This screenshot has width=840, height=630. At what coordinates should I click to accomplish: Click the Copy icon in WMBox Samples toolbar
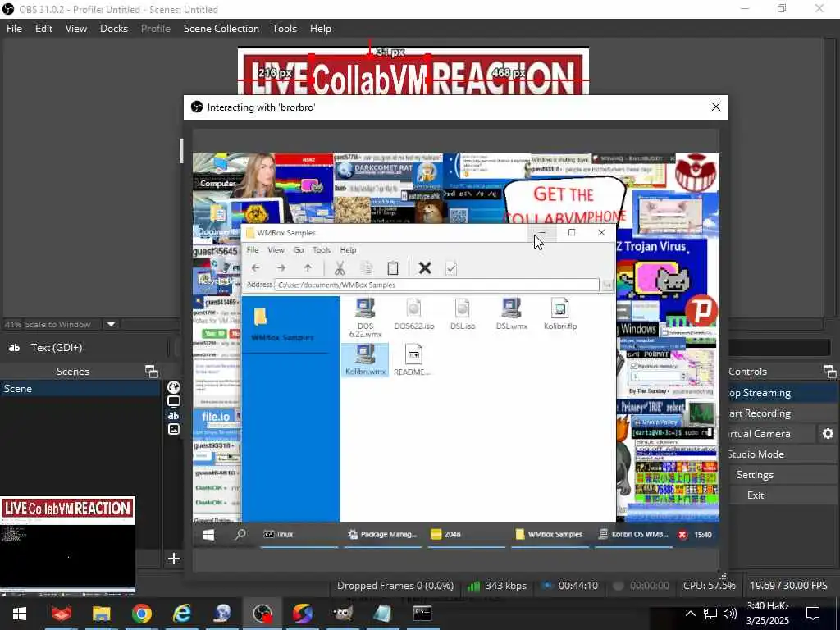click(x=367, y=268)
